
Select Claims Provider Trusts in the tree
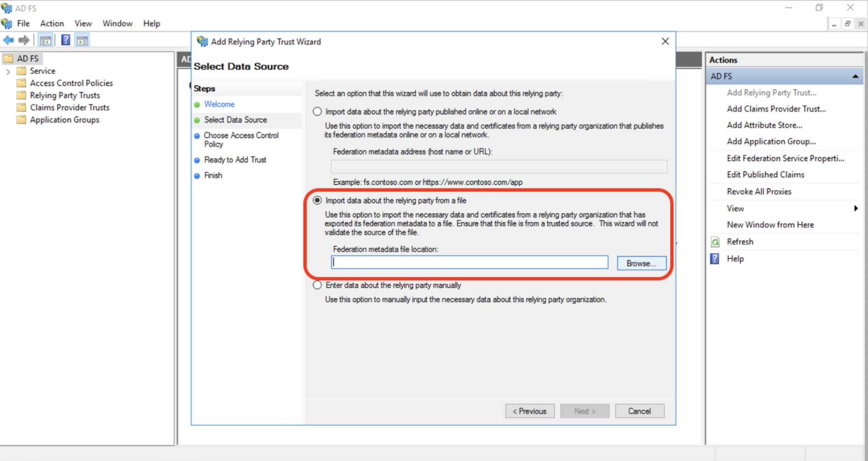(x=70, y=107)
